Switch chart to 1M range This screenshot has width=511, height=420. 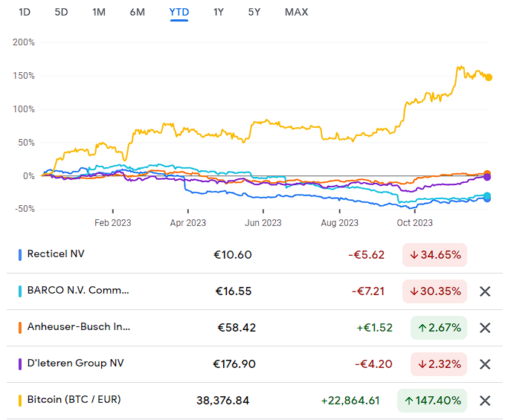pos(99,13)
